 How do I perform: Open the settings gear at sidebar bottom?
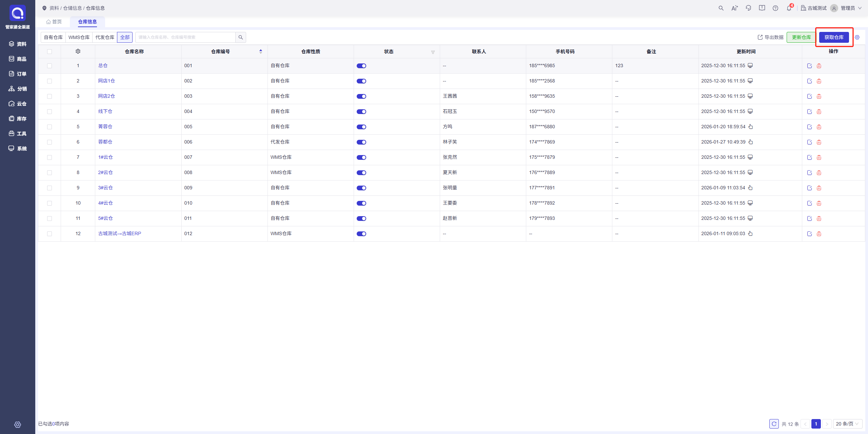pos(18,424)
